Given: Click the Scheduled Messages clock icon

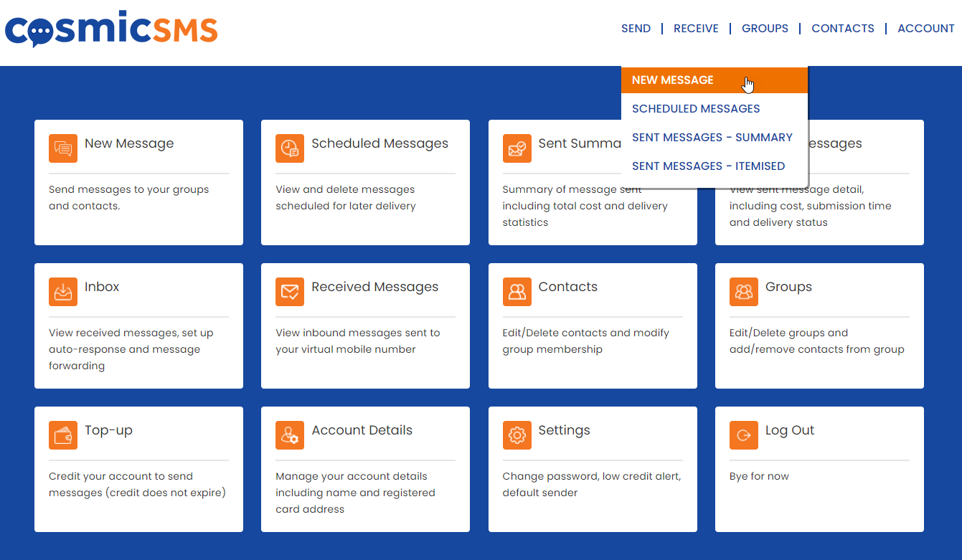Looking at the screenshot, I should click(x=290, y=148).
